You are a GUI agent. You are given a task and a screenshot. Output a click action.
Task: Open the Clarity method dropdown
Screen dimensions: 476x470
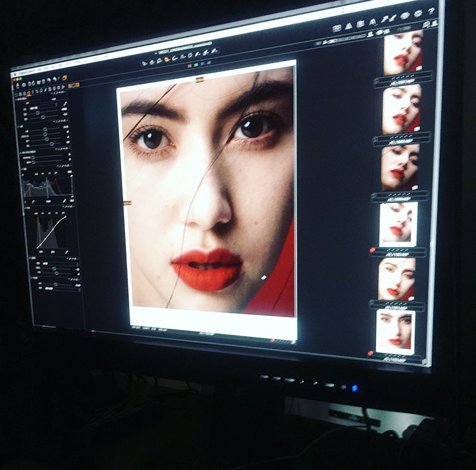(60, 264)
